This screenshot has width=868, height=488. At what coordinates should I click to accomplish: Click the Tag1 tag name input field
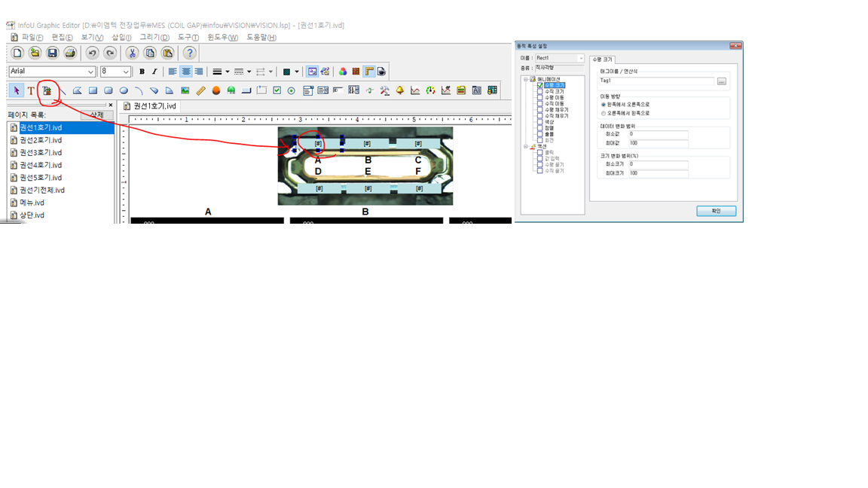coord(656,81)
